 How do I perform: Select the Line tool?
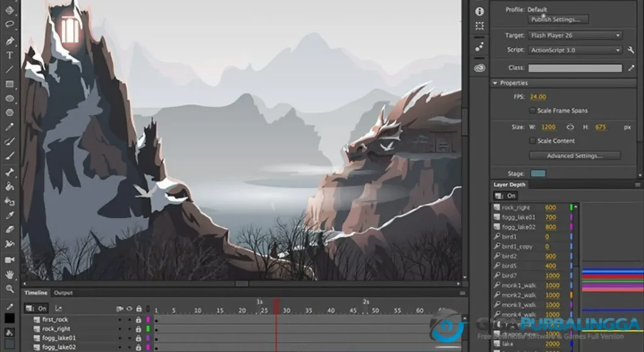(x=9, y=69)
